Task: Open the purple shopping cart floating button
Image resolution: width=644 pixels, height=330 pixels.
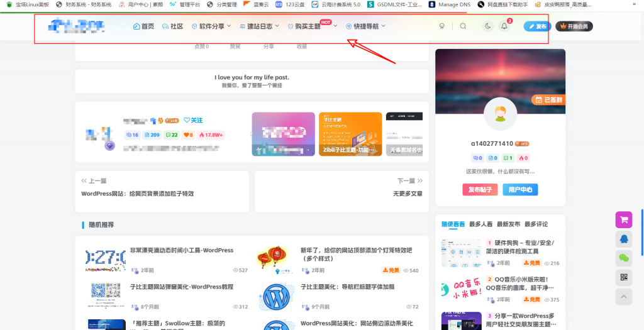Action: point(623,219)
